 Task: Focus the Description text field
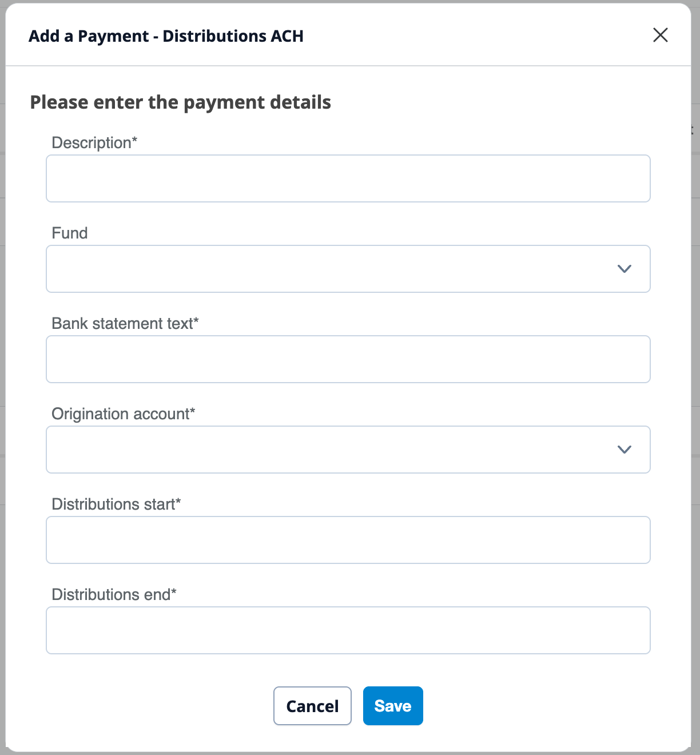(x=348, y=178)
